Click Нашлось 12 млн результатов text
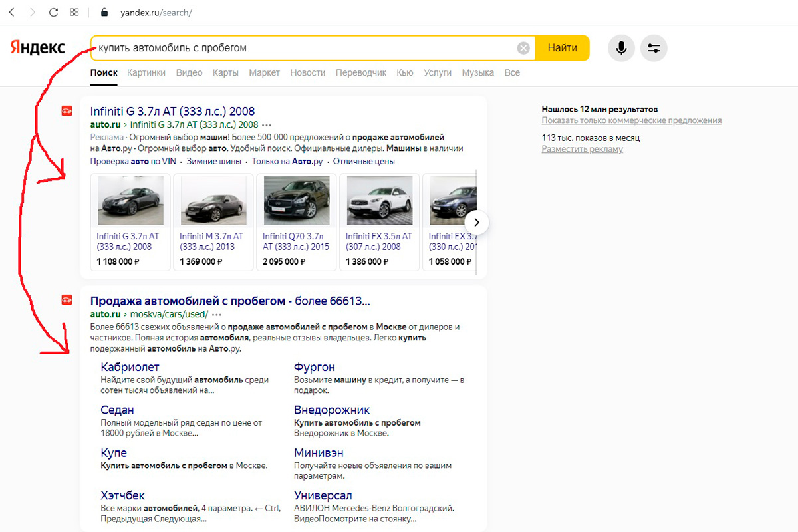The image size is (798, 532). 599,109
